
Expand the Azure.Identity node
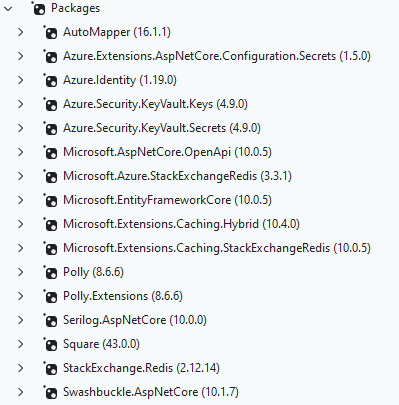coord(21,80)
